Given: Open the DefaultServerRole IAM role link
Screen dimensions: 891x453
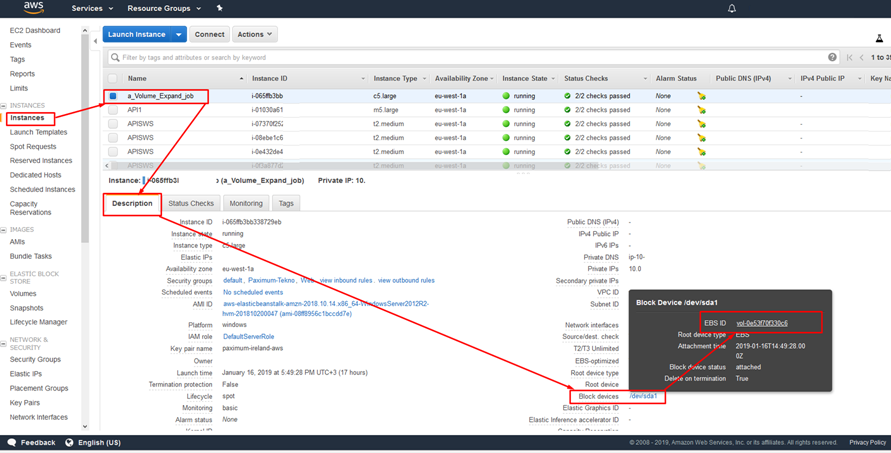Looking at the screenshot, I should [x=248, y=337].
